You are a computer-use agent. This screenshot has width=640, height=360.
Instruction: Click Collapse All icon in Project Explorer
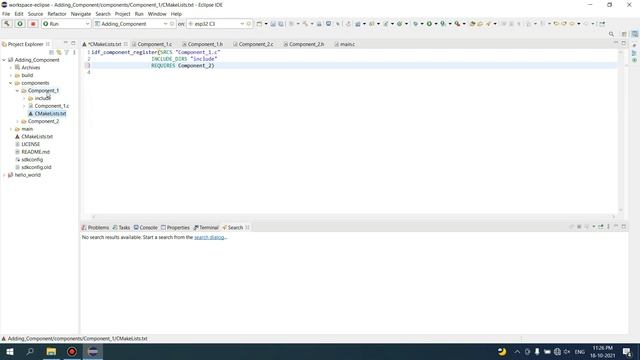[x=51, y=52]
